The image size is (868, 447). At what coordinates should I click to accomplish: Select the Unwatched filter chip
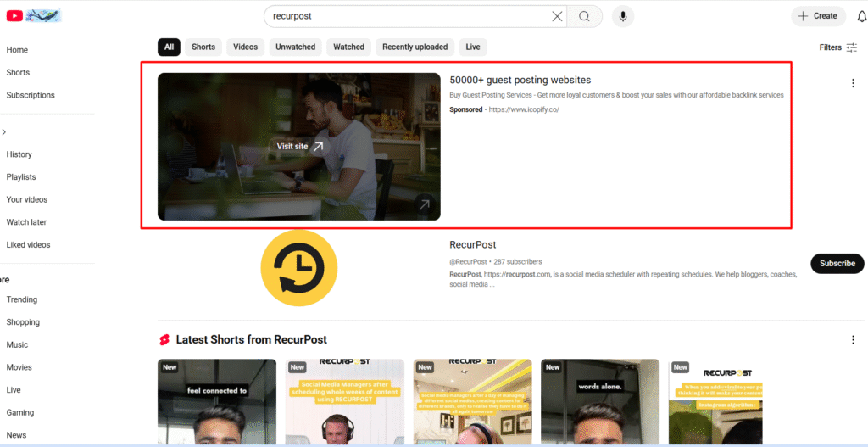tap(296, 47)
